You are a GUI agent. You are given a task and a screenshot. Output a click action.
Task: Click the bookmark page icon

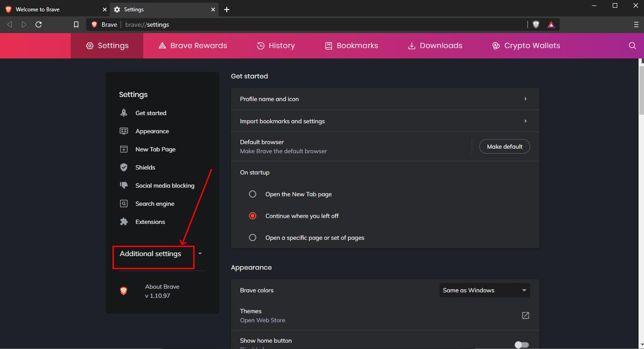click(76, 24)
